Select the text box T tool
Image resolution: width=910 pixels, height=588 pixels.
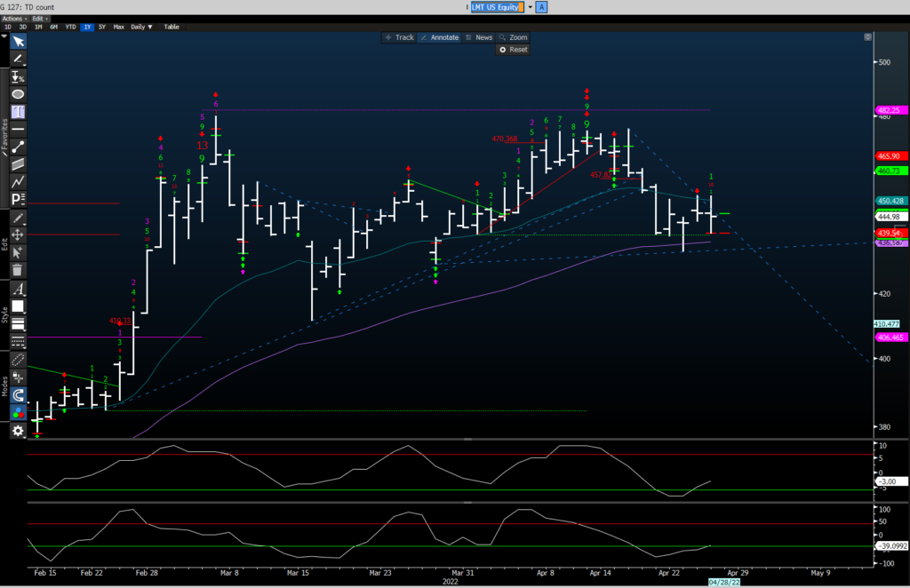click(x=18, y=111)
